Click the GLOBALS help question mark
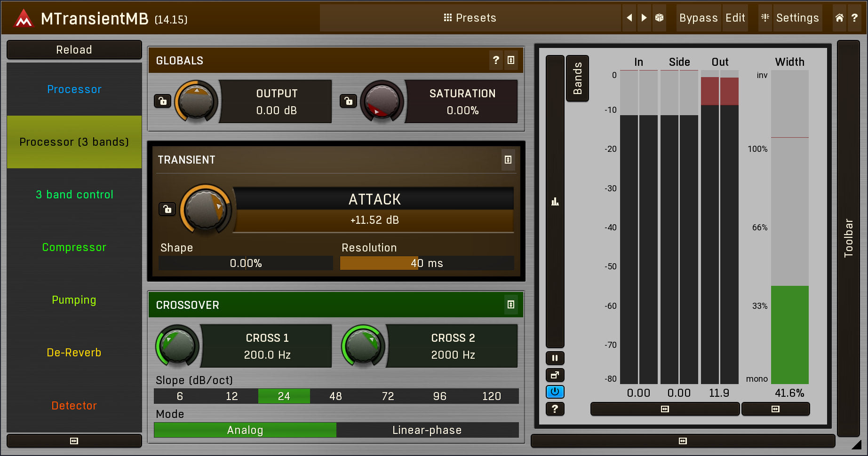Image resolution: width=868 pixels, height=456 pixels. (496, 60)
